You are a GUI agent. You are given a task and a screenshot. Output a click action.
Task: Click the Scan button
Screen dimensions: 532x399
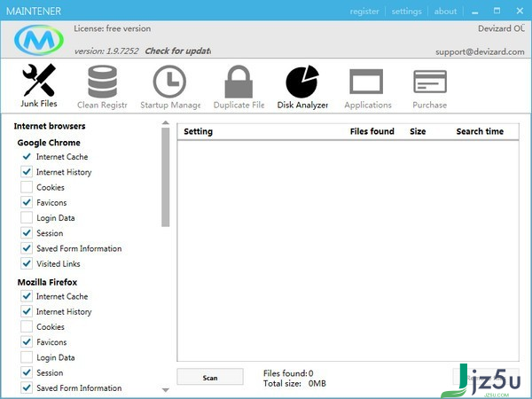[210, 377]
